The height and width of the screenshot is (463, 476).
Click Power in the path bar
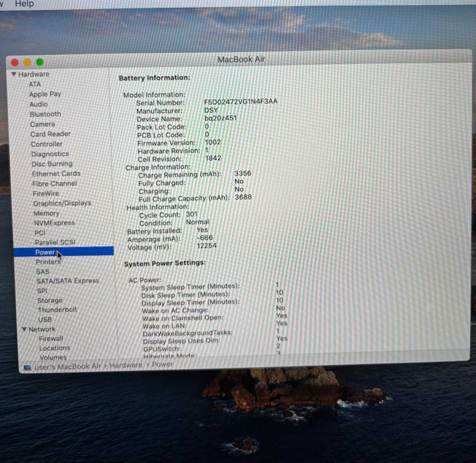(163, 364)
